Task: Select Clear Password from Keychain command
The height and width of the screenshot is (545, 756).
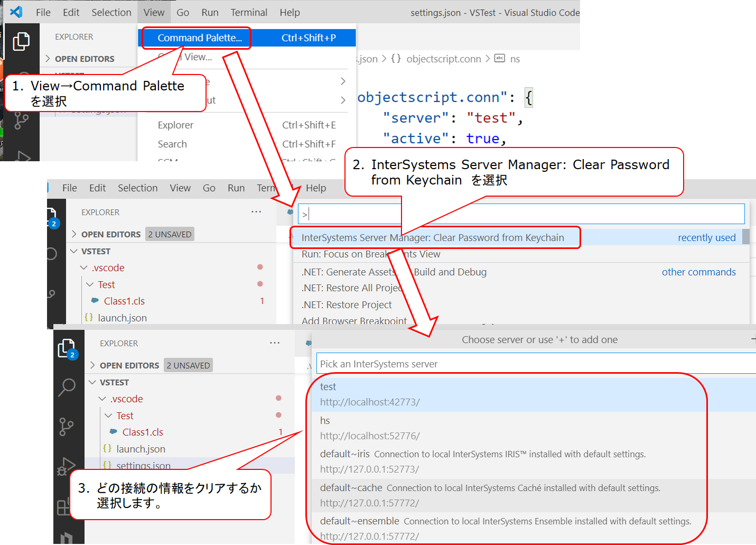Action: point(432,238)
